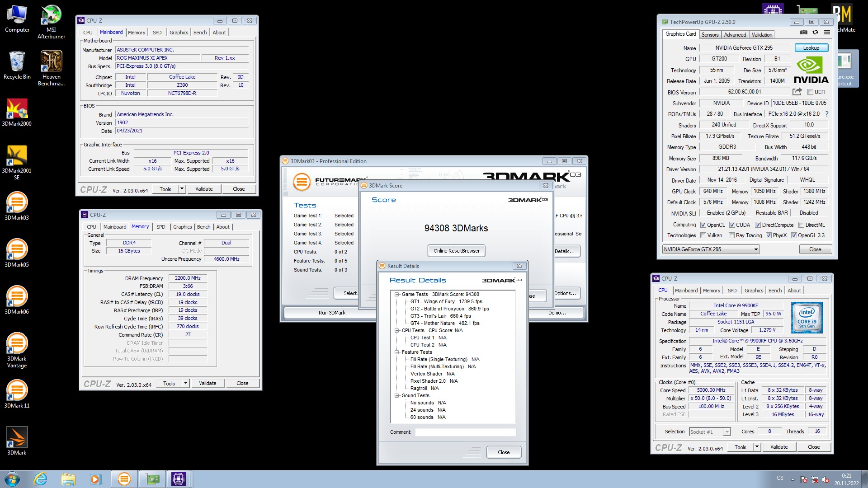Launch the 3DMark desktop shortcut
The image size is (868, 488).
pos(17,441)
